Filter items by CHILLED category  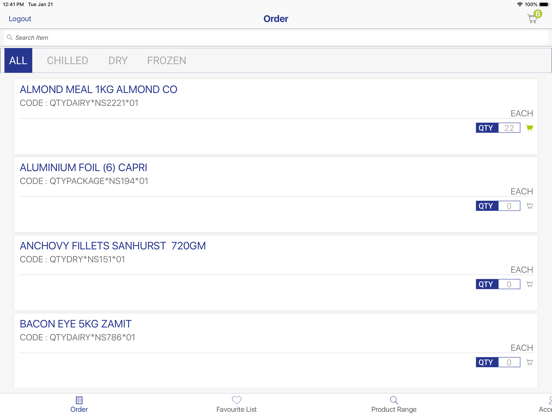[67, 61]
